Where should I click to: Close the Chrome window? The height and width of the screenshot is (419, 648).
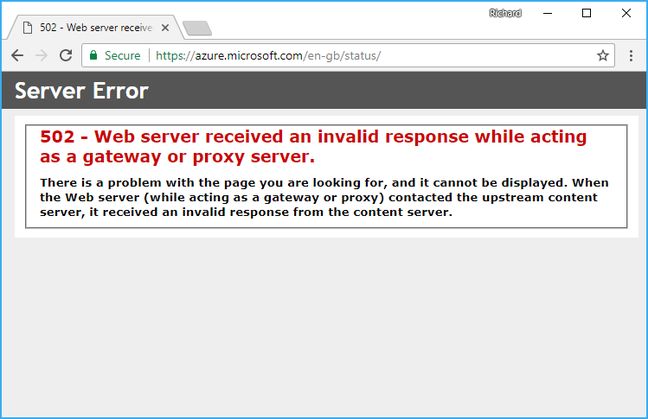pyautogui.click(x=628, y=13)
